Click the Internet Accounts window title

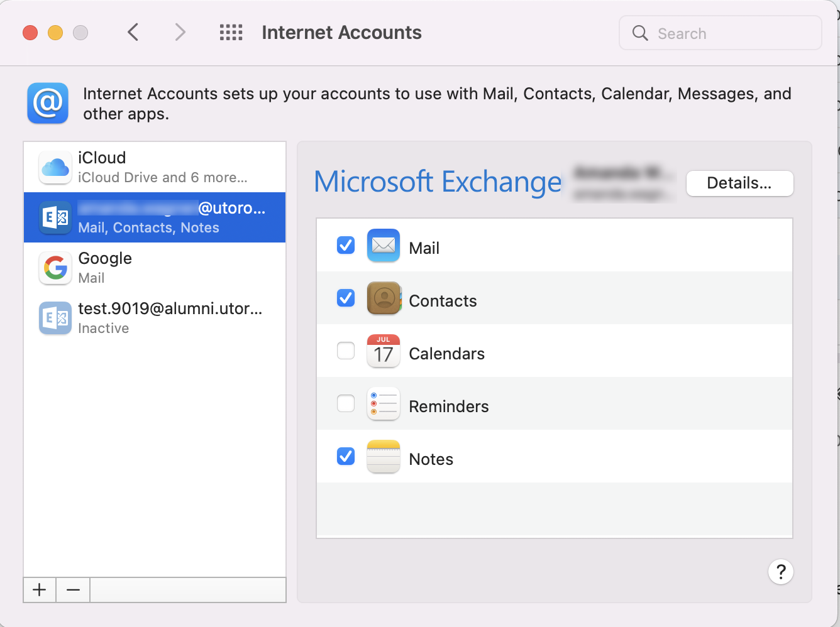(342, 32)
